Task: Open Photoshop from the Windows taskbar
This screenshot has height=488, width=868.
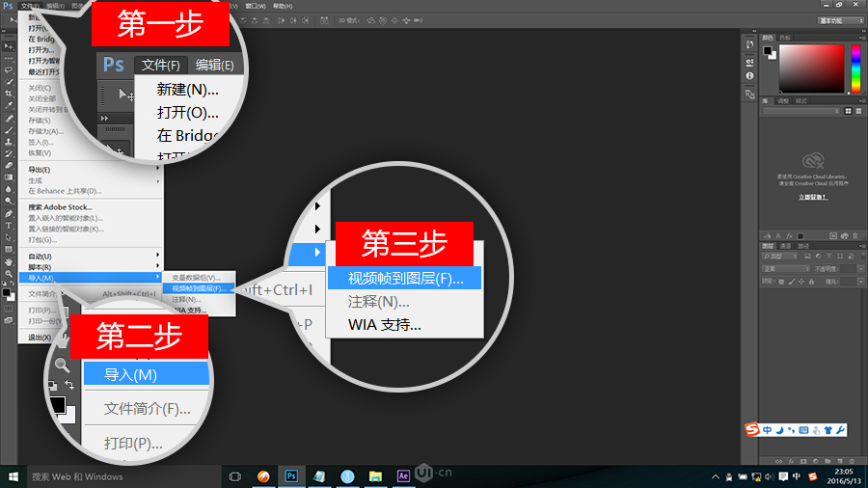Action: click(291, 476)
